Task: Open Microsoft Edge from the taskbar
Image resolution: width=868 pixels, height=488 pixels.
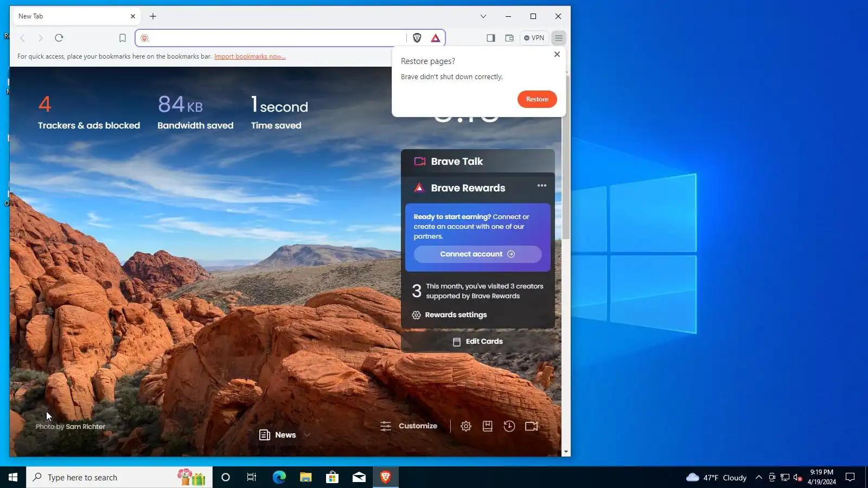Action: pyautogui.click(x=279, y=477)
